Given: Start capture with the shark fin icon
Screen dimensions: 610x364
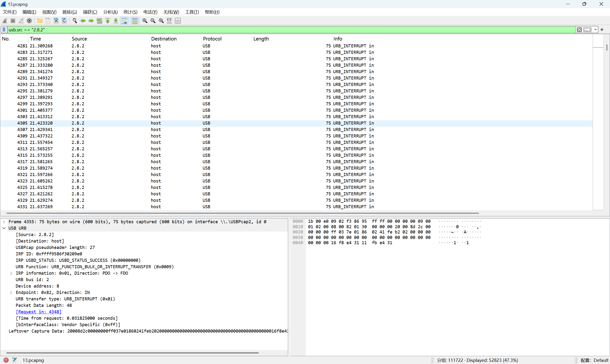Looking at the screenshot, I should tap(5, 21).
